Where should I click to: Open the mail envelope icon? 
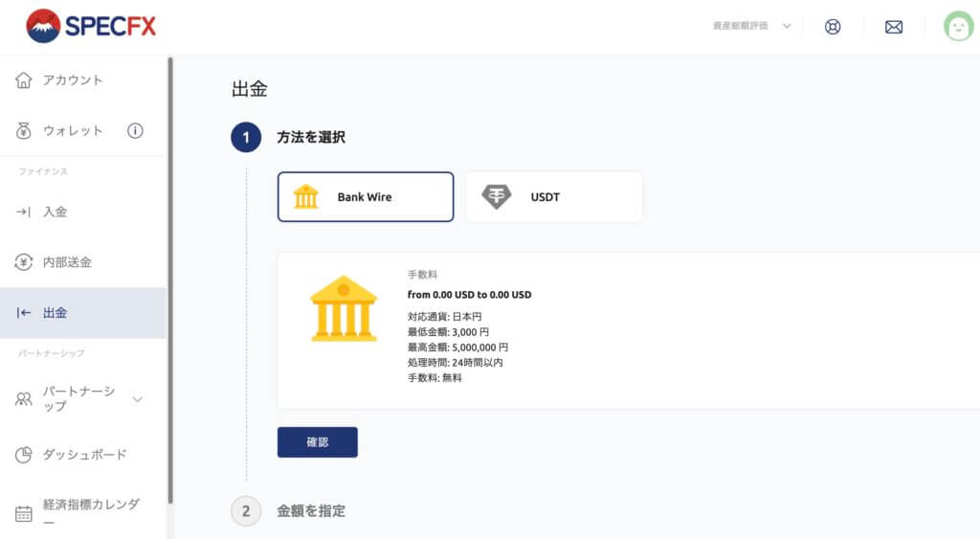click(x=894, y=27)
